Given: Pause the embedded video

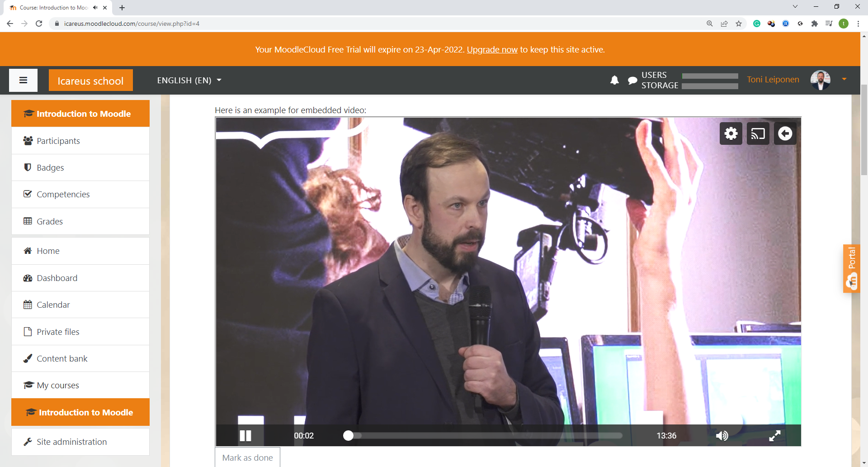Looking at the screenshot, I should click(245, 436).
